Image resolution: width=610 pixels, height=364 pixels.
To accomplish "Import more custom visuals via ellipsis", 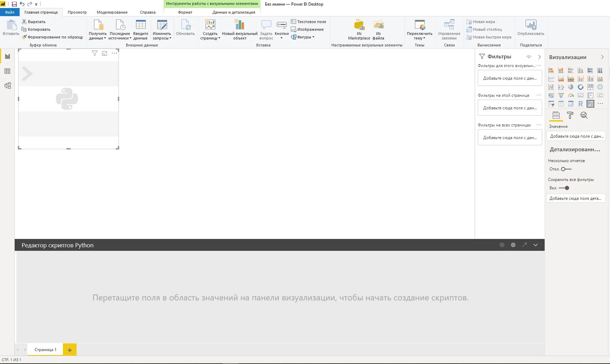I will (600, 104).
